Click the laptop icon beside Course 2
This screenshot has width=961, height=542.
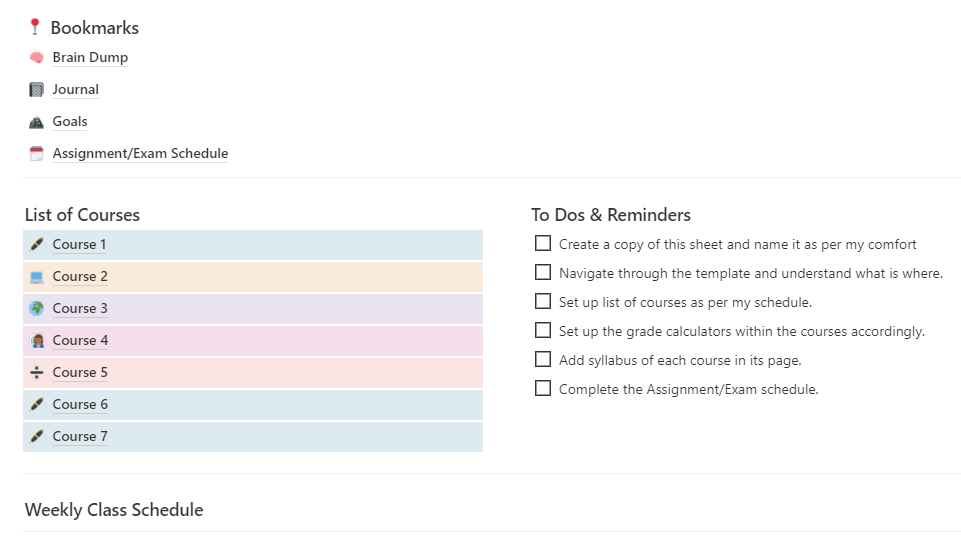tap(36, 277)
